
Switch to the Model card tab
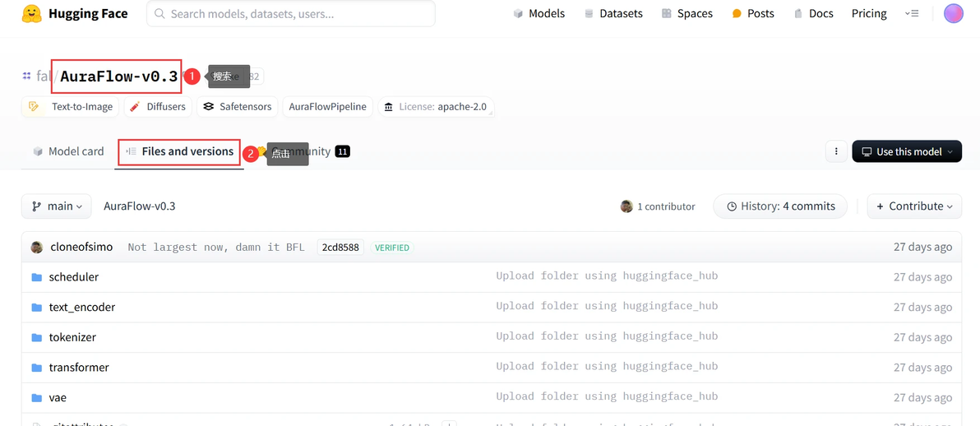coord(68,151)
